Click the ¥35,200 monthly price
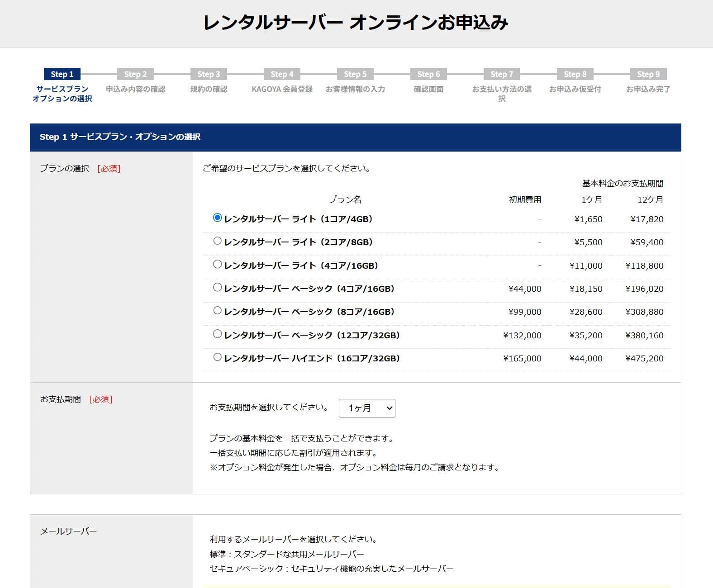Image resolution: width=713 pixels, height=588 pixels. (586, 336)
